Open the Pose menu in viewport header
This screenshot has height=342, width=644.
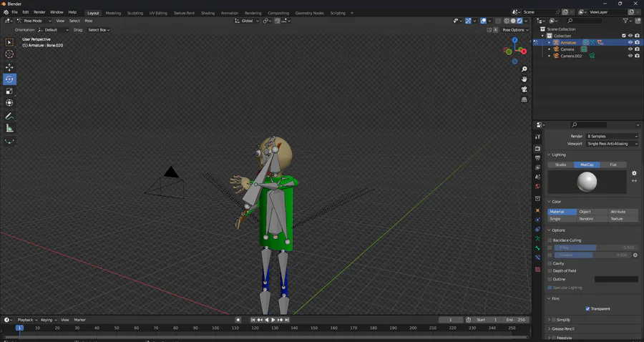tap(88, 21)
